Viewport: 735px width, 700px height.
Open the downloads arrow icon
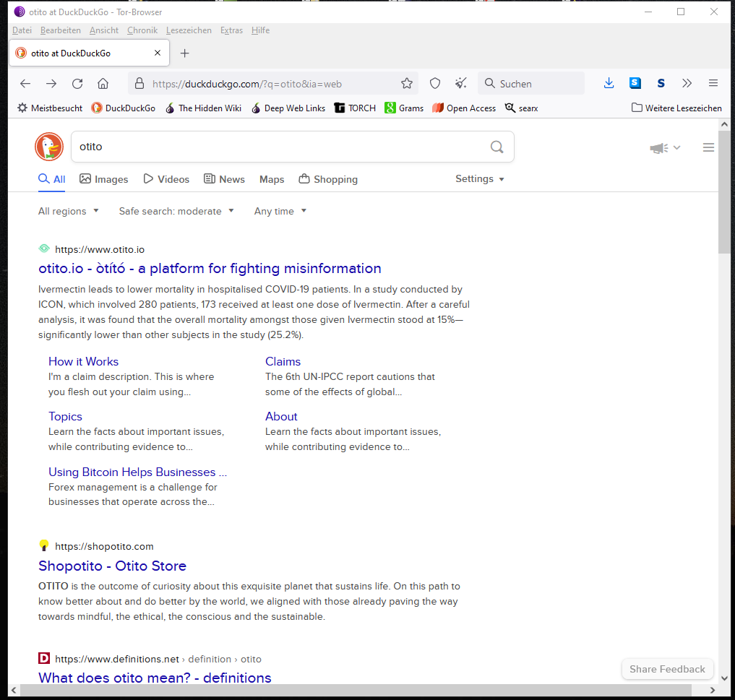609,83
